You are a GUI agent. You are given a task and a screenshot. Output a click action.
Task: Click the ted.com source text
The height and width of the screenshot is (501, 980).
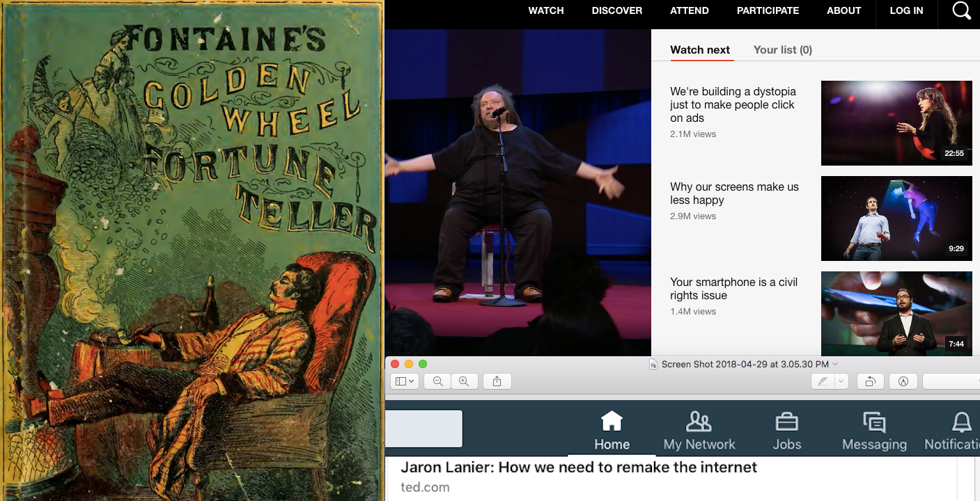click(425, 488)
